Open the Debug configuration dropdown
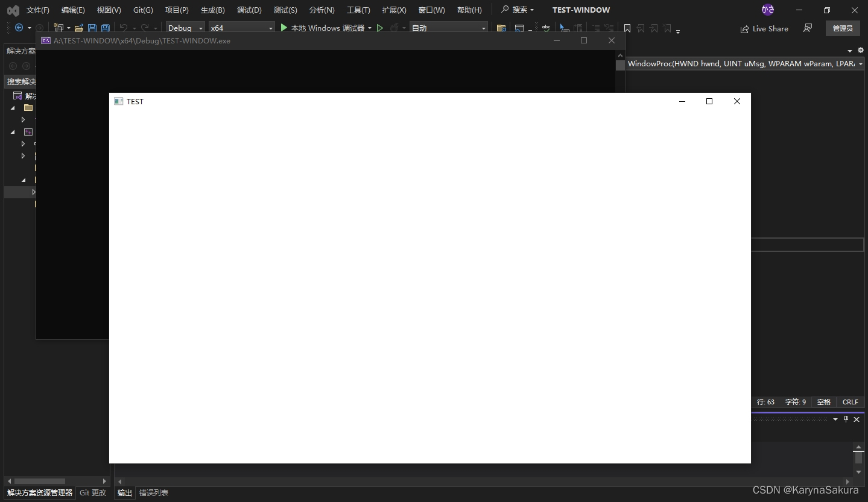The image size is (868, 502). point(186,28)
